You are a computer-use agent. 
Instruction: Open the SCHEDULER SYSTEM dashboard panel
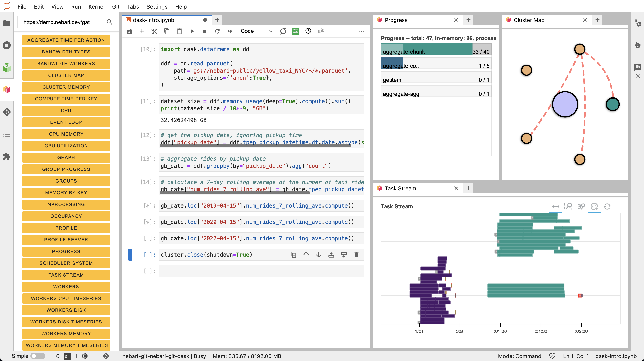66,263
